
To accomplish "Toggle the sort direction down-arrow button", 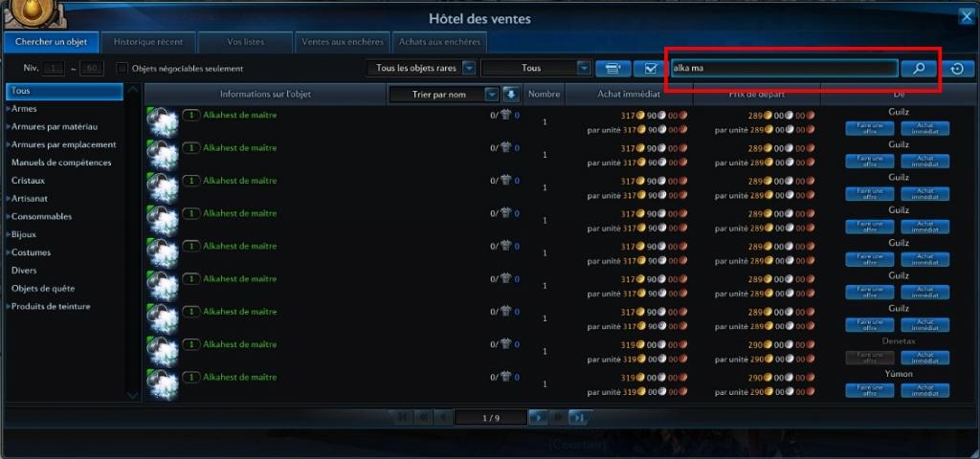I will pyautogui.click(x=511, y=95).
